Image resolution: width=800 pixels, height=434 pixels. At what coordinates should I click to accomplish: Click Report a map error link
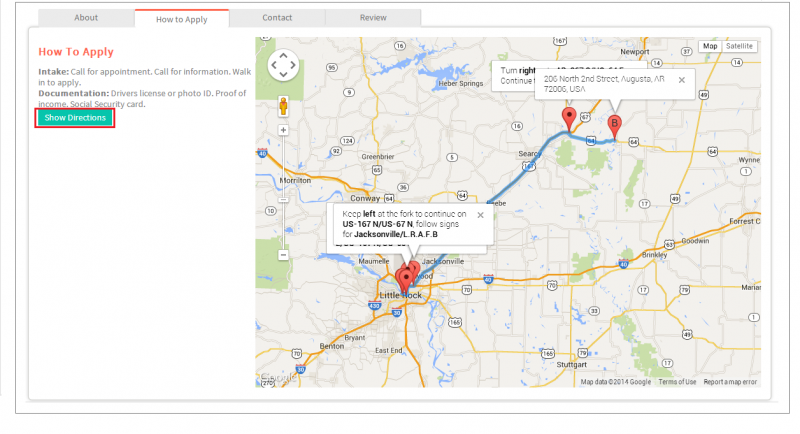tap(730, 382)
